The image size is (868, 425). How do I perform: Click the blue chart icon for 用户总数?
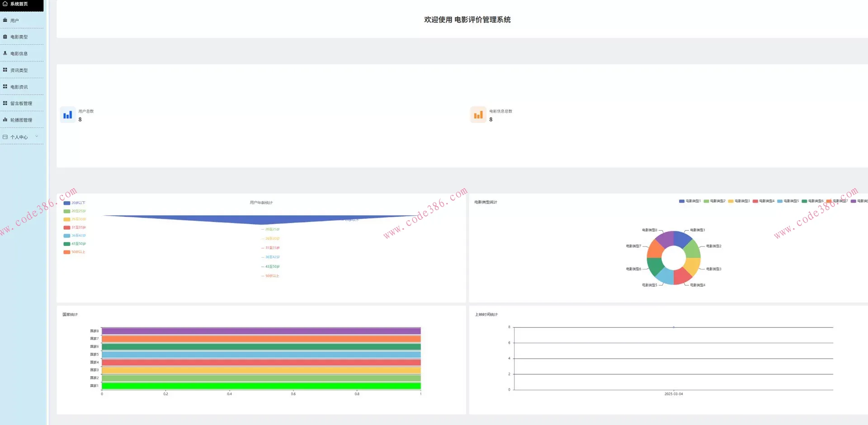(68, 115)
